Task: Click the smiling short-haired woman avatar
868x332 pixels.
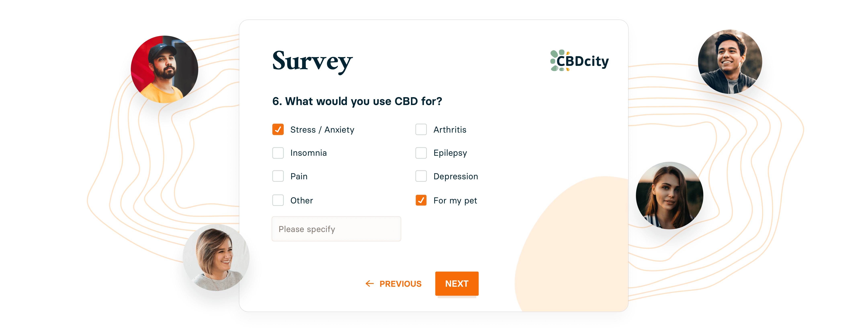Action: tap(216, 258)
